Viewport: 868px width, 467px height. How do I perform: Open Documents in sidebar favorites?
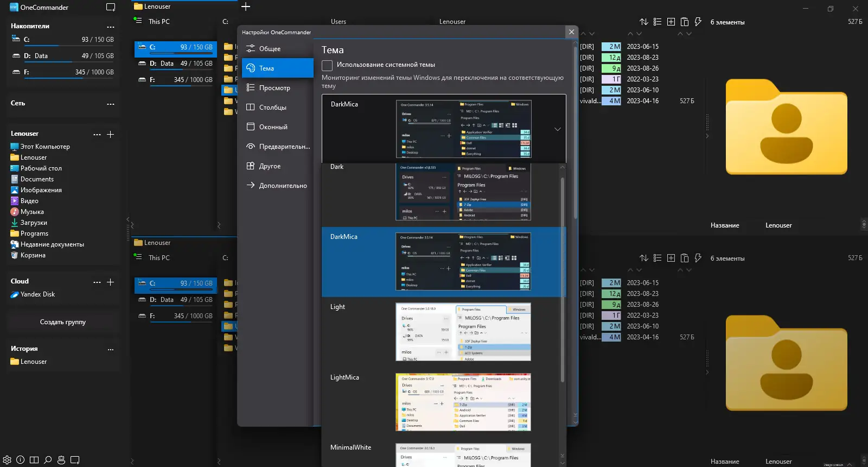point(32,179)
